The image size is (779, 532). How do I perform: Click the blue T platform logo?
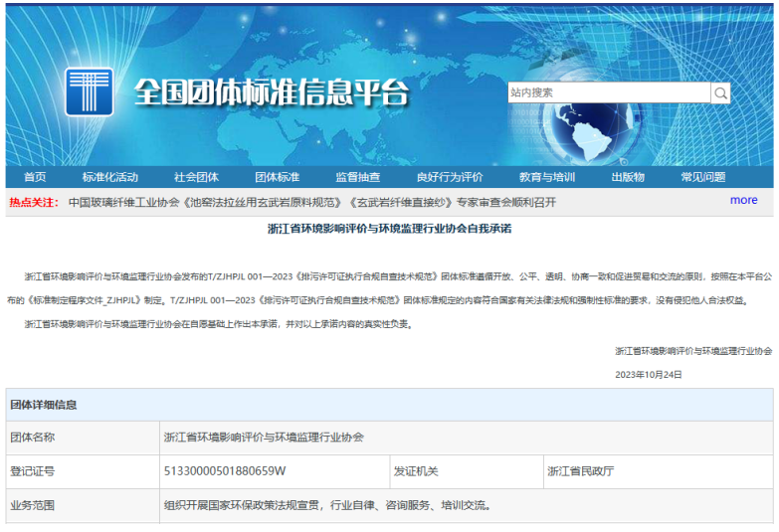(x=90, y=91)
